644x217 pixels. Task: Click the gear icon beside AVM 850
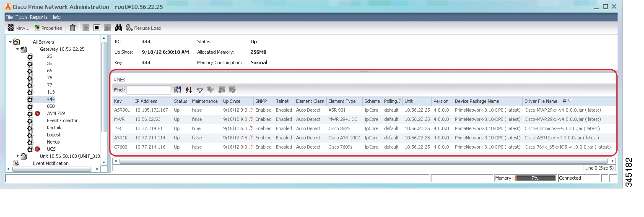(30, 106)
